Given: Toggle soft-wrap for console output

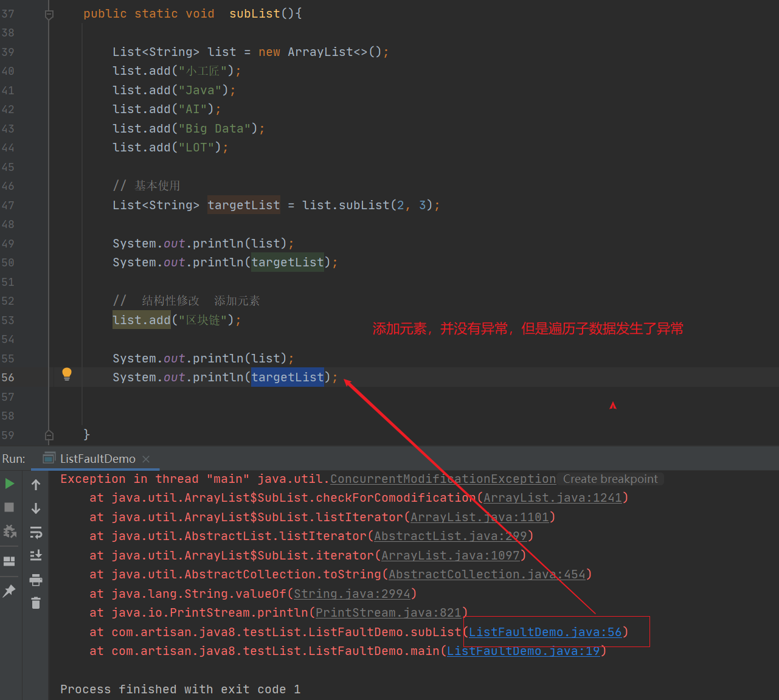Looking at the screenshot, I should click(x=36, y=533).
